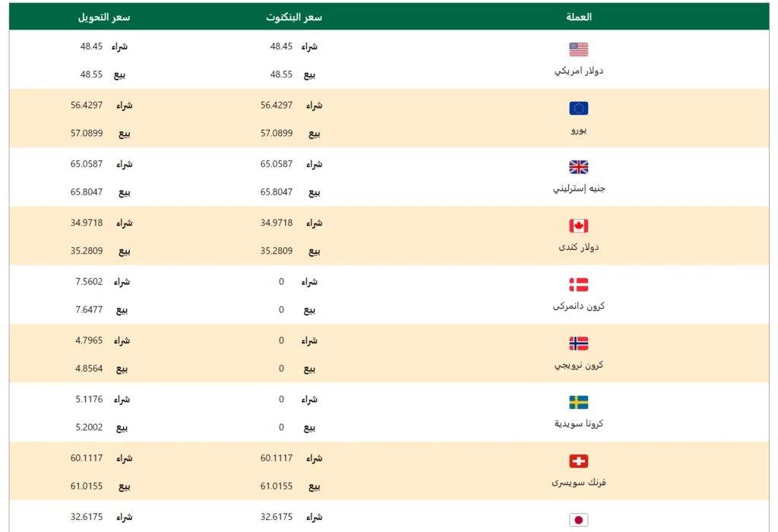The height and width of the screenshot is (532, 778).
Task: Click the Japan flag icon
Action: (x=578, y=520)
